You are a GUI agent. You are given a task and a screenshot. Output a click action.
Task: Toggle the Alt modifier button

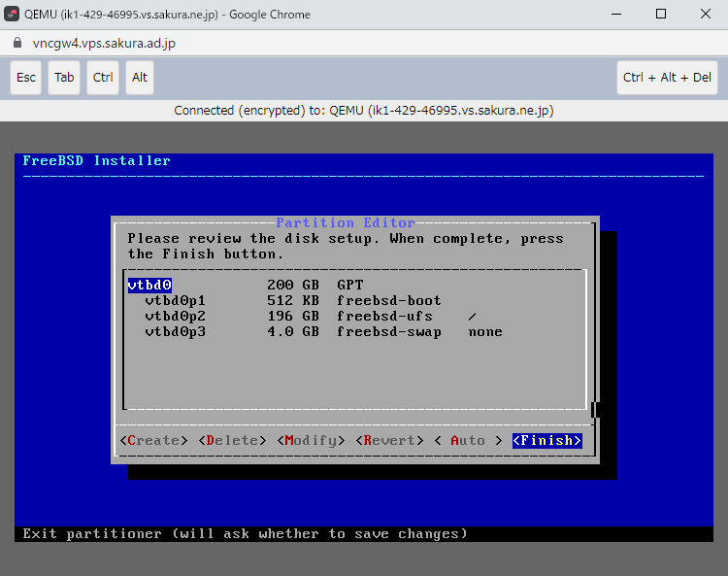139,78
